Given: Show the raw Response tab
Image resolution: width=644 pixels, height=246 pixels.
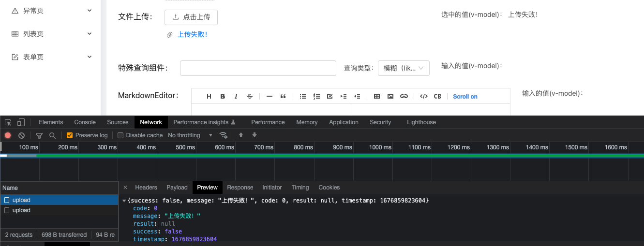Looking at the screenshot, I should click(x=240, y=188).
